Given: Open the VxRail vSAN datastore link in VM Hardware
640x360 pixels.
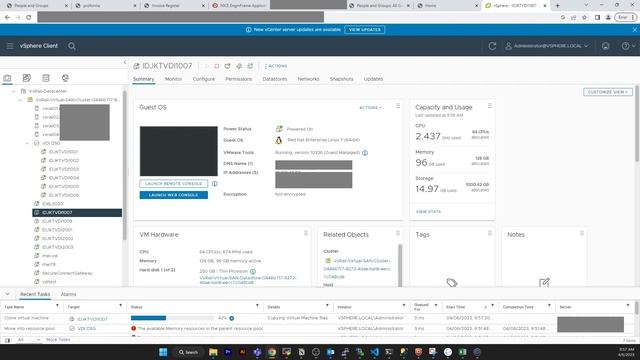Looking at the screenshot, I should pyautogui.click(x=248, y=281).
